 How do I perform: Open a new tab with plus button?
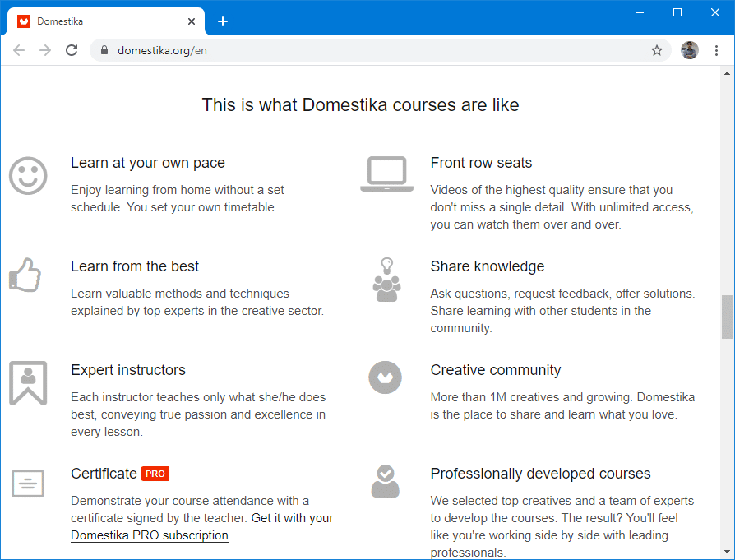click(x=223, y=21)
